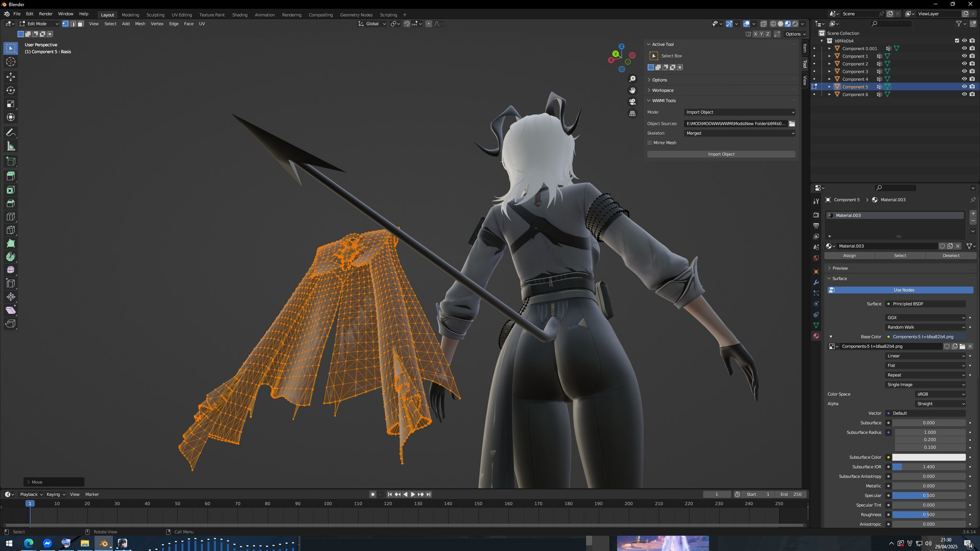The width and height of the screenshot is (980, 551).
Task: Select the Move tool in the viewport toolbar
Action: 11,76
